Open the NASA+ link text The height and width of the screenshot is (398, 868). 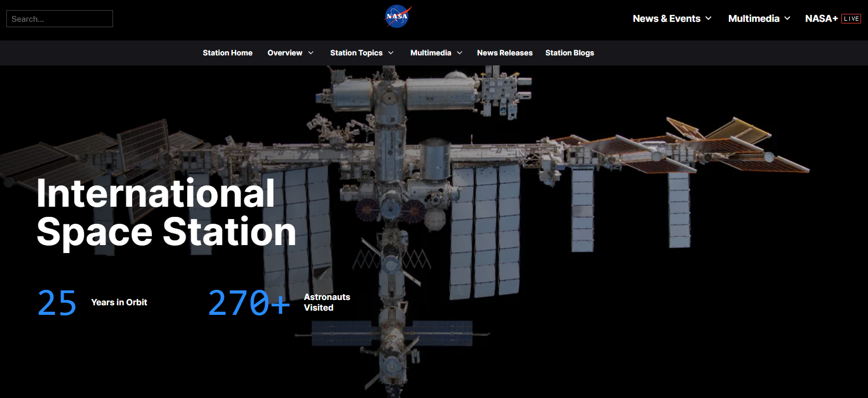(821, 19)
